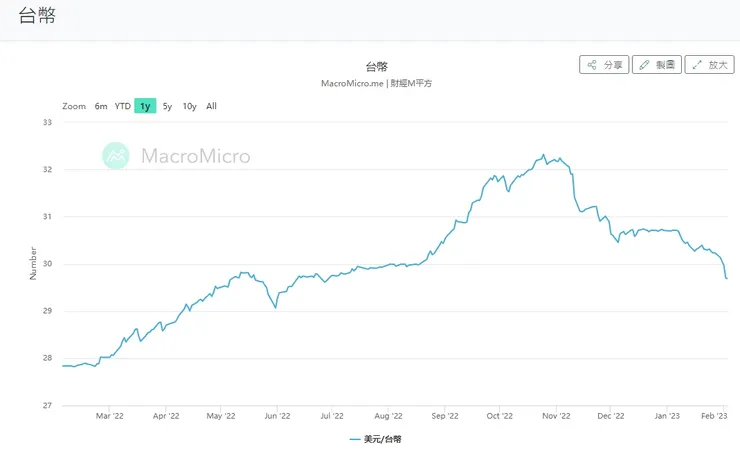Click the share icon beside 分享

pyautogui.click(x=592, y=65)
